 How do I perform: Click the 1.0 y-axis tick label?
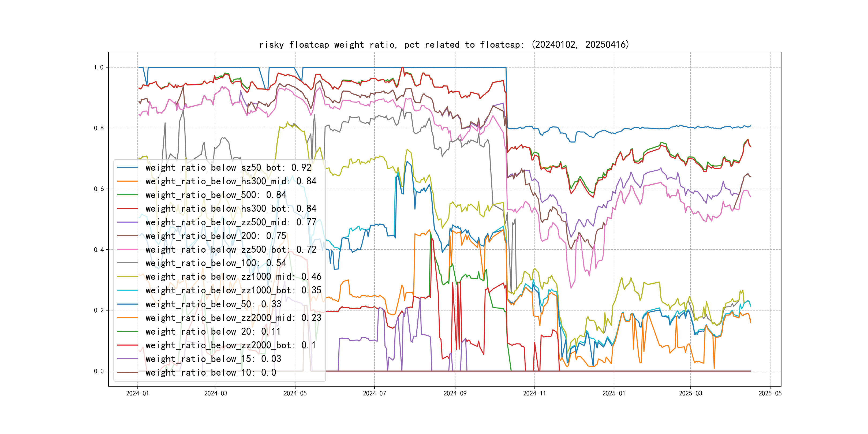click(98, 68)
